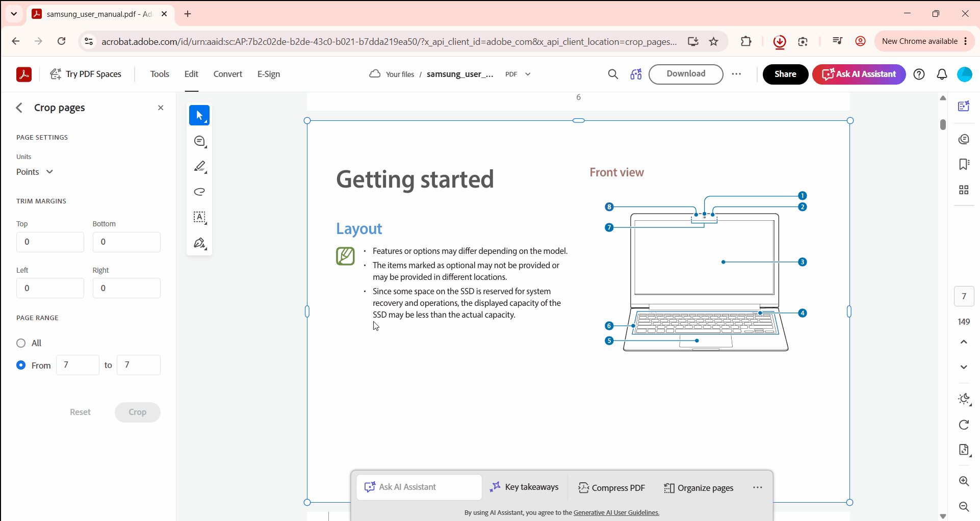Viewport: 980px width, 521px height.
Task: Open more options in bottom quick bar
Action: (758, 487)
